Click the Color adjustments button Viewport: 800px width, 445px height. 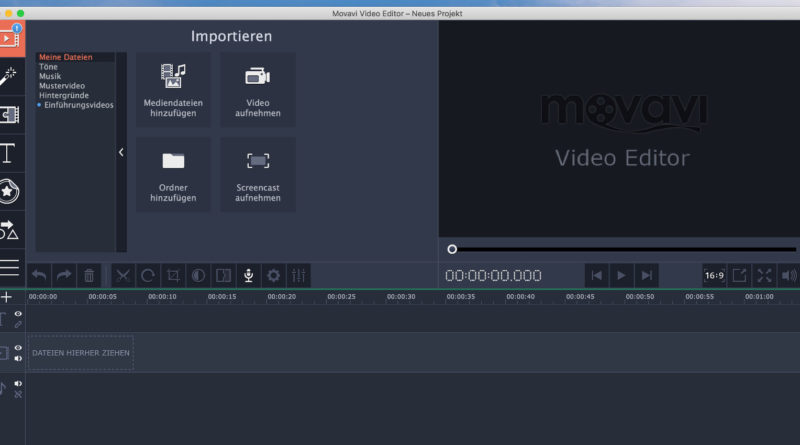(198, 276)
